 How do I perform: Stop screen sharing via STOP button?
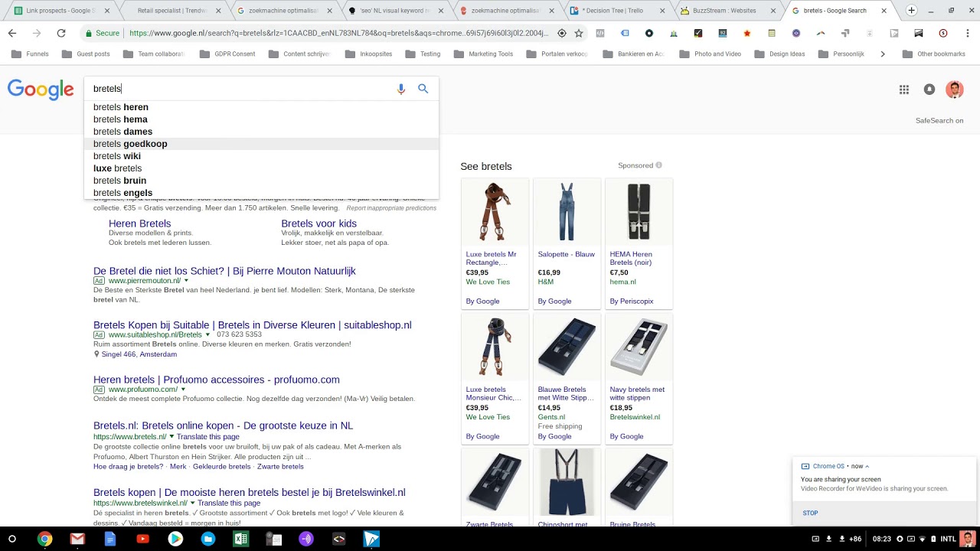810,513
